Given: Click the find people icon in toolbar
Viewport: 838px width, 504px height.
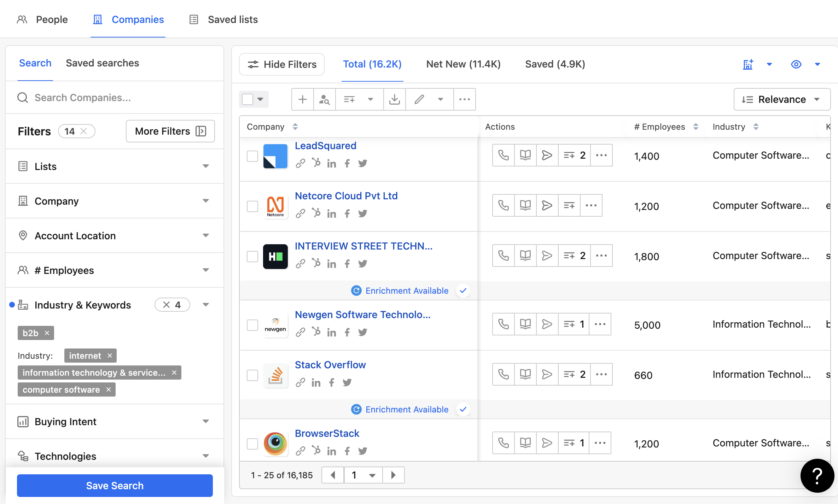Looking at the screenshot, I should (x=324, y=100).
